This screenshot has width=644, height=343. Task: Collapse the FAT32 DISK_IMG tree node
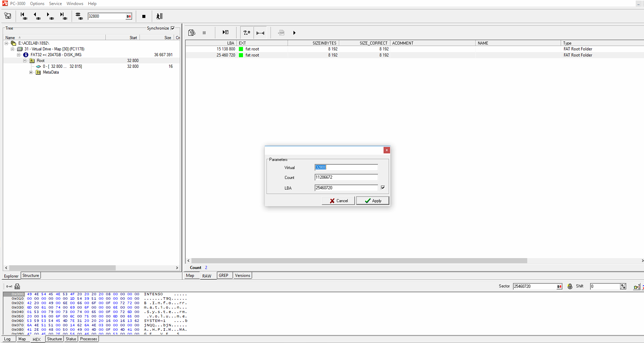point(19,55)
